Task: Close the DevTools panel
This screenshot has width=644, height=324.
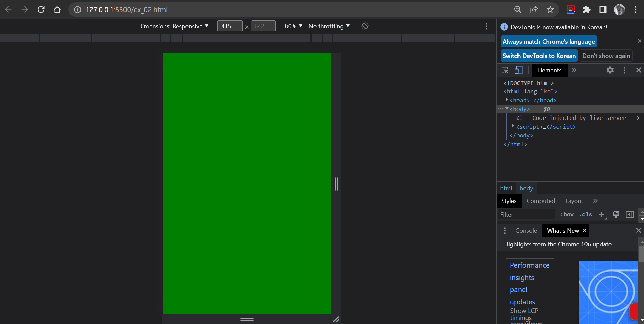Action: (639, 70)
